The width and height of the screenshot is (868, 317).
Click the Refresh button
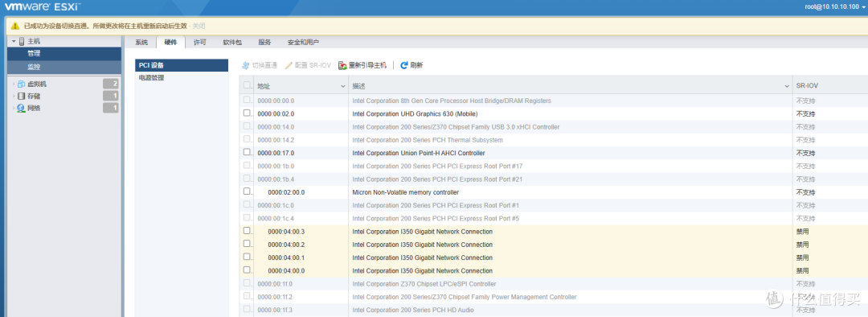tap(411, 65)
